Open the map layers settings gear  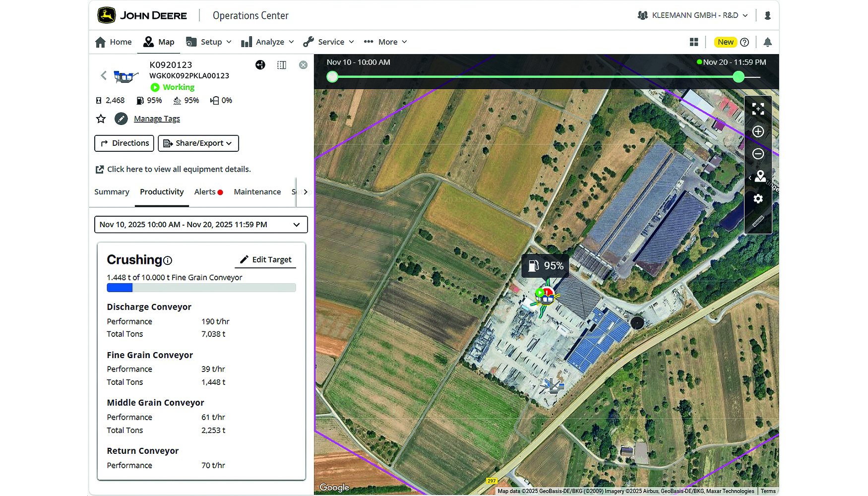pos(758,198)
